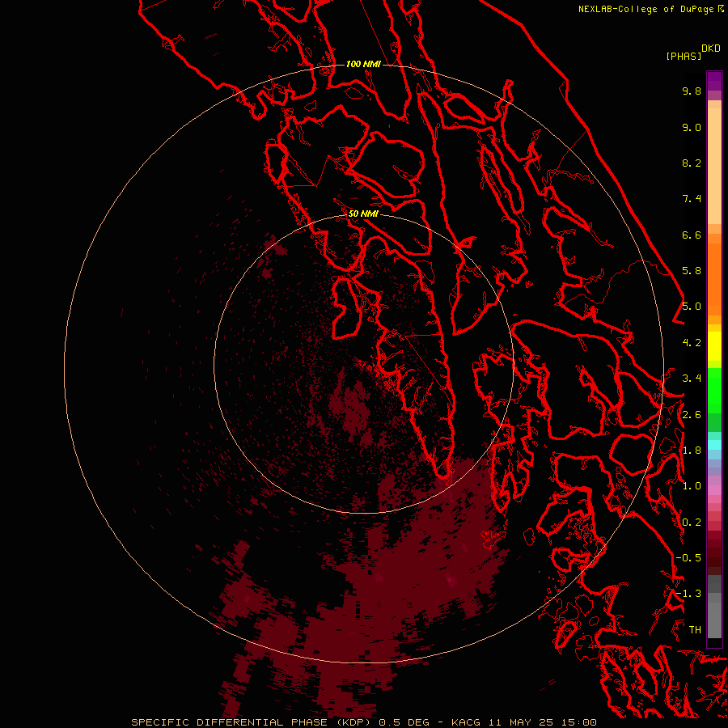Click the 9.8 value on color scale
The width and height of the screenshot is (728, 728).
692,91
